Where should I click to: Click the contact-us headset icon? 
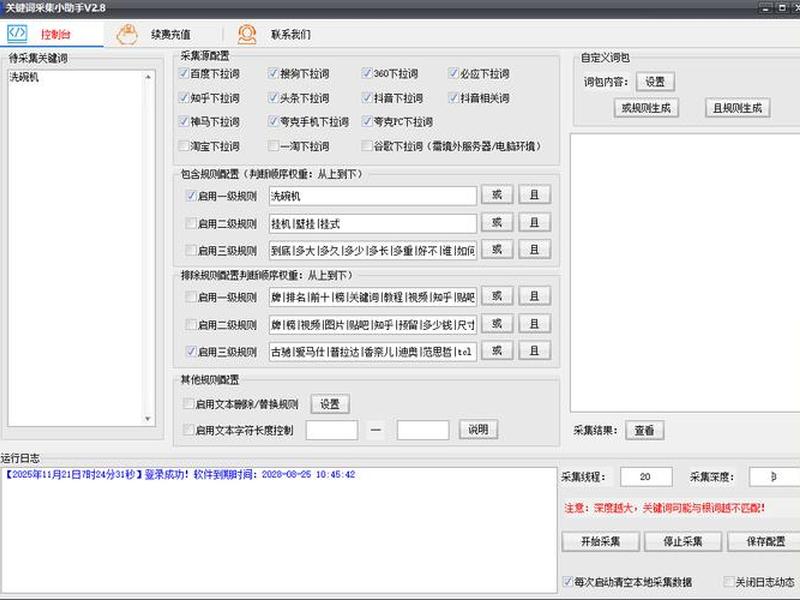[247, 34]
